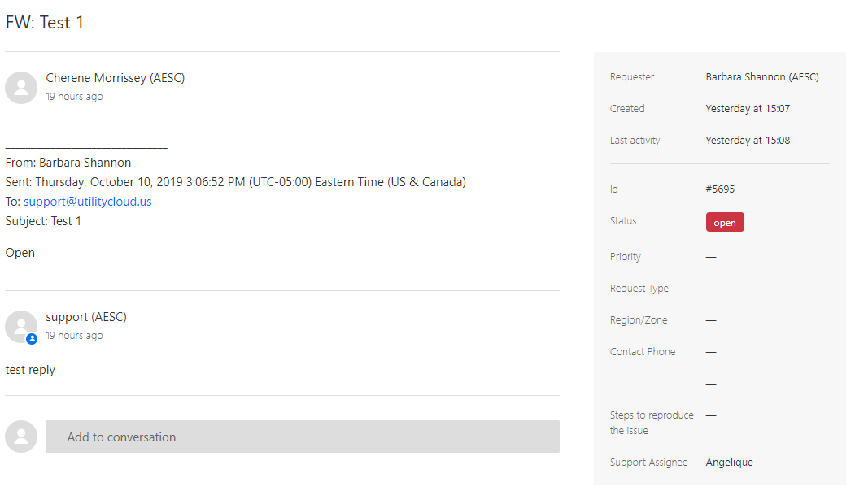Select the FW: Test 1 ticket title
The width and height of the screenshot is (855, 504).
tap(45, 23)
